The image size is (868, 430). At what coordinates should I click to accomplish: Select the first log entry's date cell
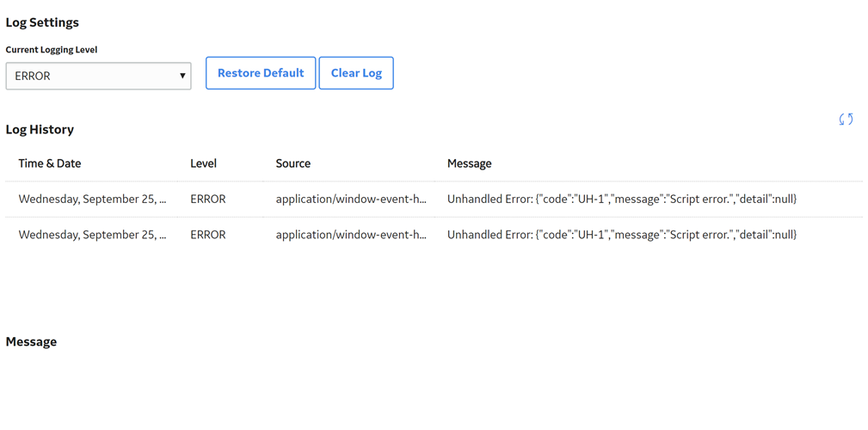[x=92, y=200]
